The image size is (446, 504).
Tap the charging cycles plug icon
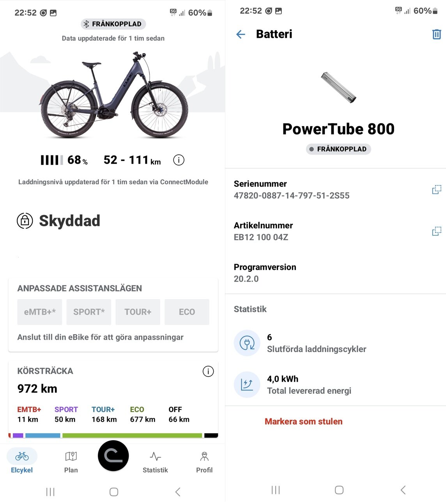click(247, 343)
